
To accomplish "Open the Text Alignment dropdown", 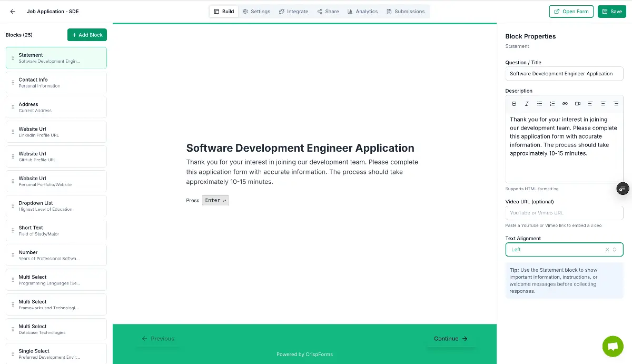I will pyautogui.click(x=614, y=249).
